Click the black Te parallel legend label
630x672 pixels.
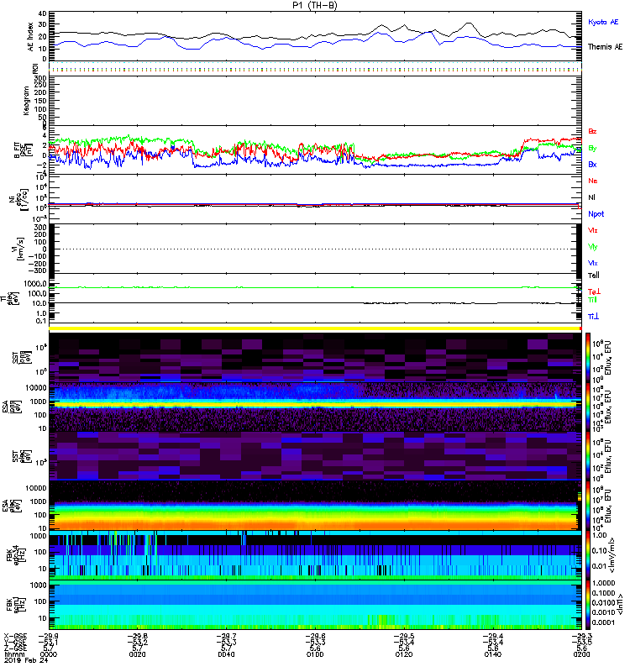point(594,276)
